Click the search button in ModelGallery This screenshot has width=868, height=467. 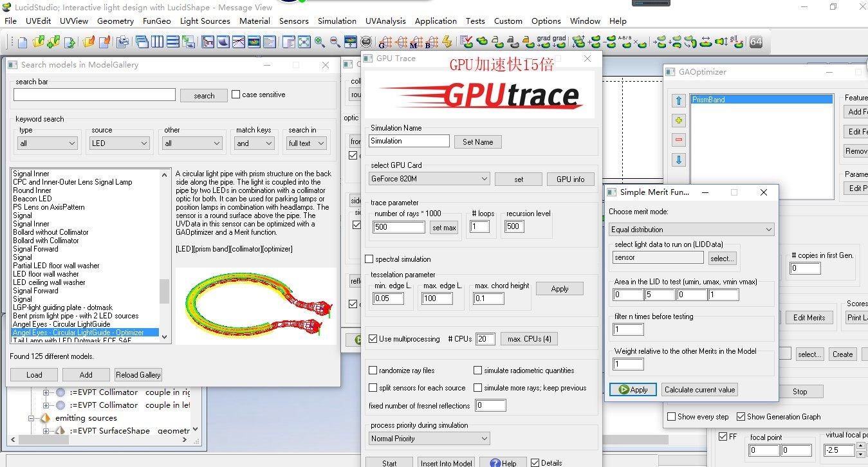[x=204, y=96]
